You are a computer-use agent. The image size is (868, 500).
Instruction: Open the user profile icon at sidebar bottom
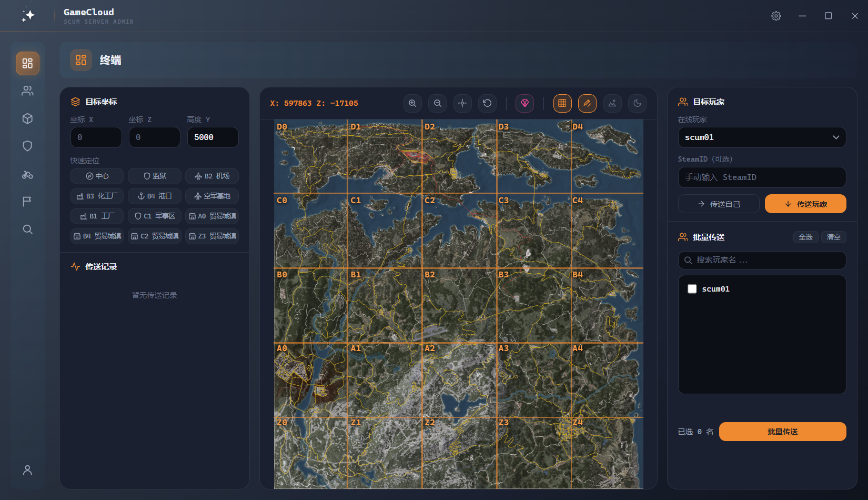click(x=27, y=470)
